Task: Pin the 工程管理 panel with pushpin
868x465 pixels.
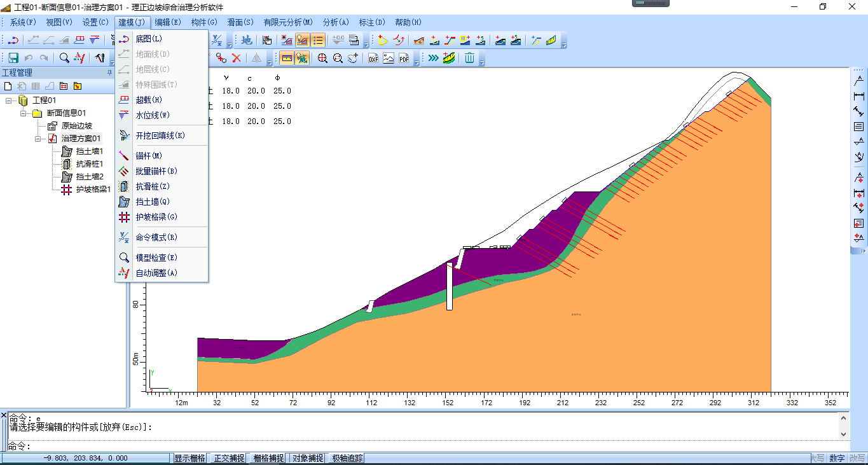Action: 109,73
